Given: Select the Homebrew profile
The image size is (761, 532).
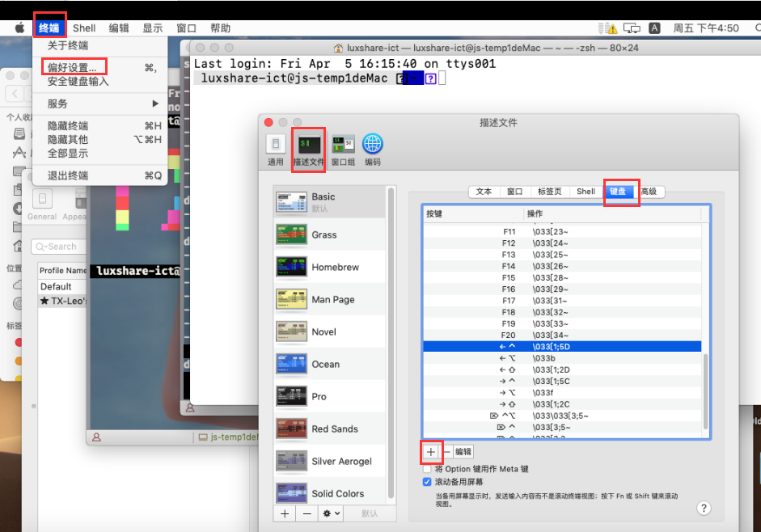Looking at the screenshot, I should [x=330, y=267].
